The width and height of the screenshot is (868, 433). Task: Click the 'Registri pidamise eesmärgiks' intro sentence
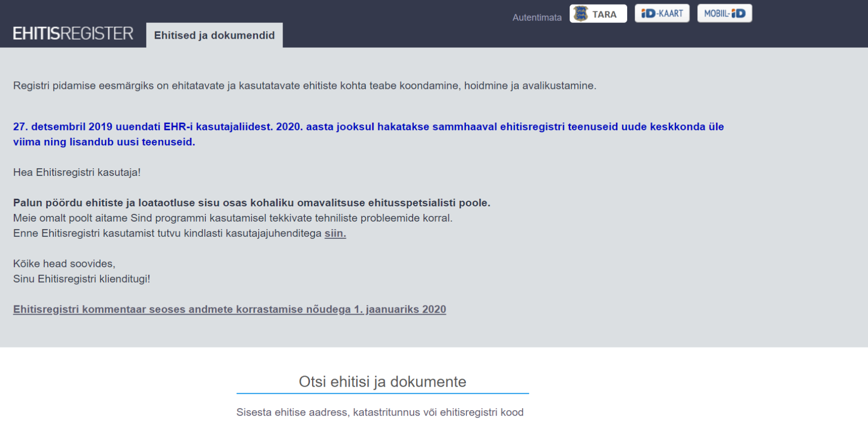point(304,86)
